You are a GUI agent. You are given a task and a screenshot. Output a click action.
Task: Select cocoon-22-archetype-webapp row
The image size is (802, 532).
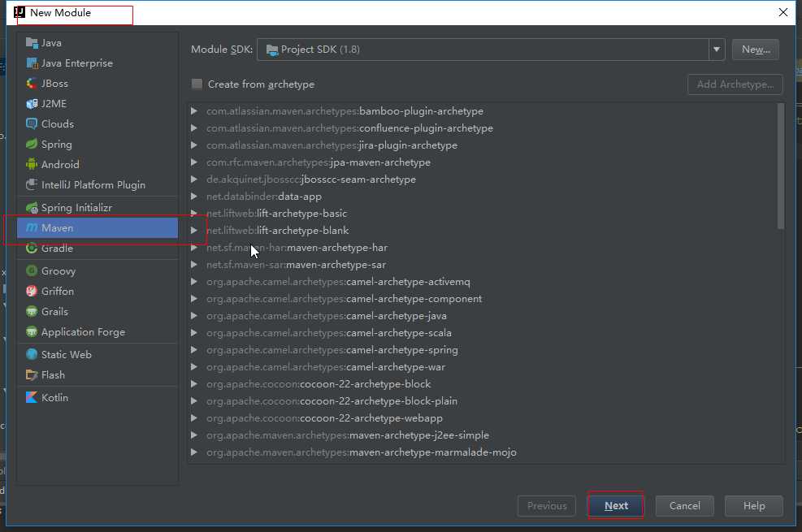coord(483,418)
